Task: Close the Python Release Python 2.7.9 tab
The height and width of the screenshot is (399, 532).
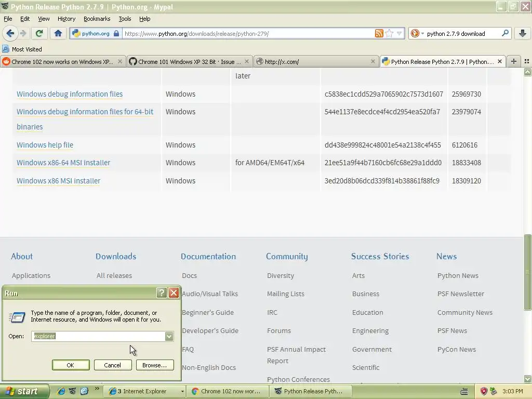Action: [499, 61]
